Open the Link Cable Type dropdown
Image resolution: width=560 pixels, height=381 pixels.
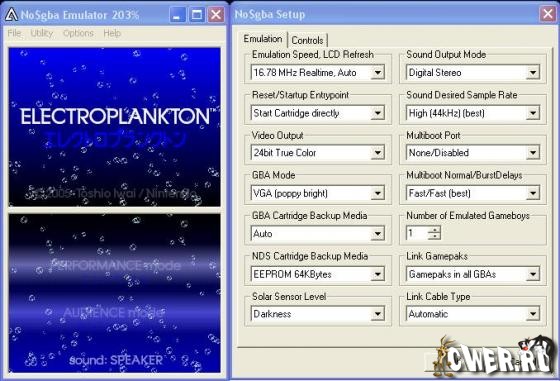[x=473, y=314]
